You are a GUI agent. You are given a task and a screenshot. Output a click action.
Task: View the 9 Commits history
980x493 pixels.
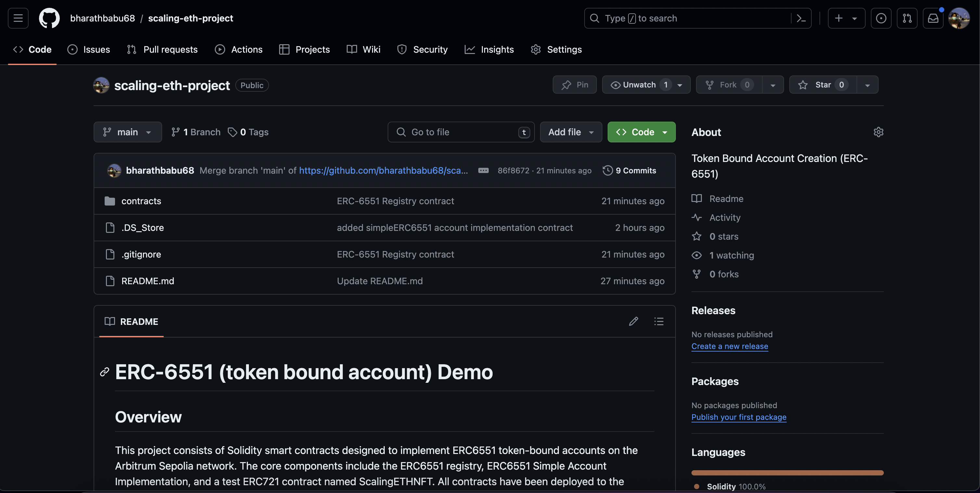tap(629, 170)
